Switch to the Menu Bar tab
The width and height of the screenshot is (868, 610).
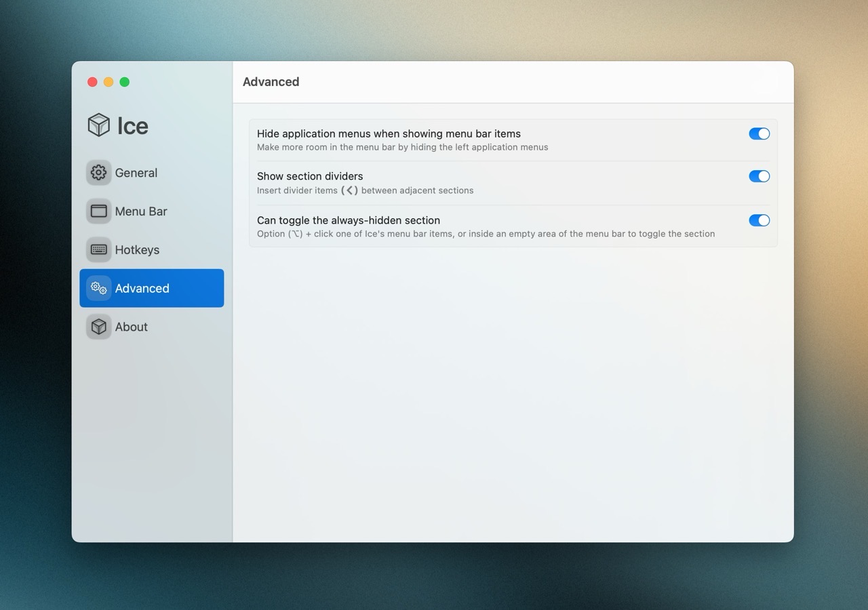152,211
